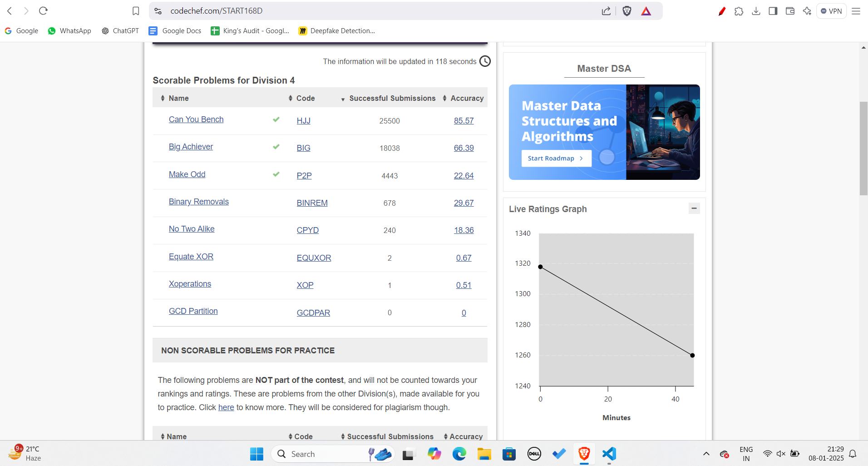Open browser downloads icon
This screenshot has width=868, height=466.
click(x=756, y=11)
